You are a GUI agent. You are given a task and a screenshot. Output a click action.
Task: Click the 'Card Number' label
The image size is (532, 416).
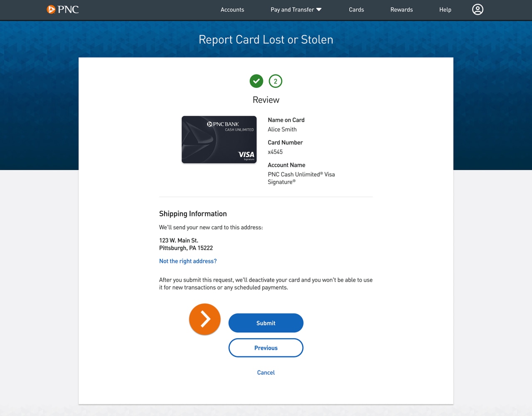285,142
